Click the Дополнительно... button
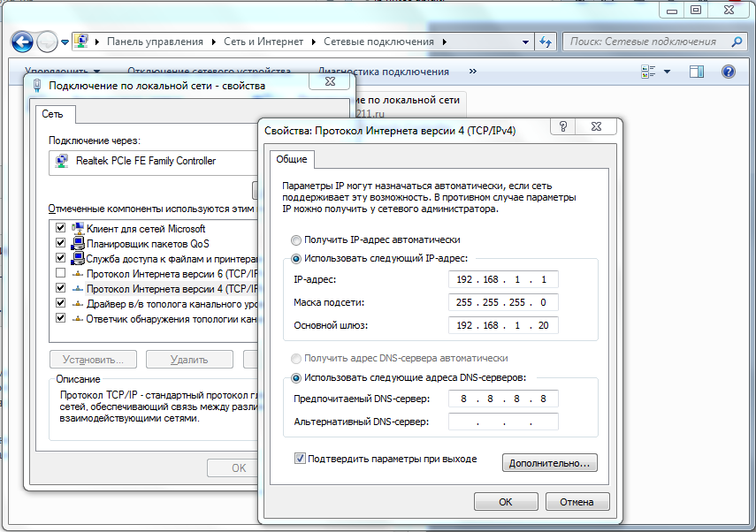 550,463
